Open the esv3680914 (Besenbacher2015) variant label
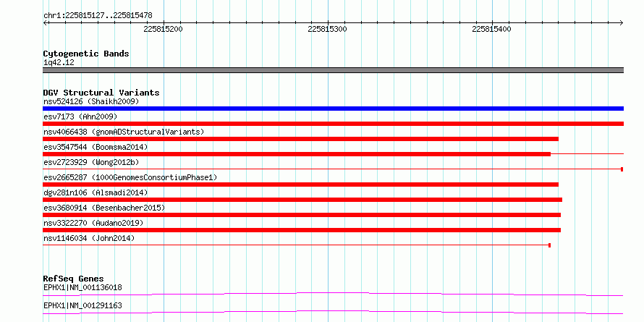Screen dimensions: 644x322 point(104,208)
